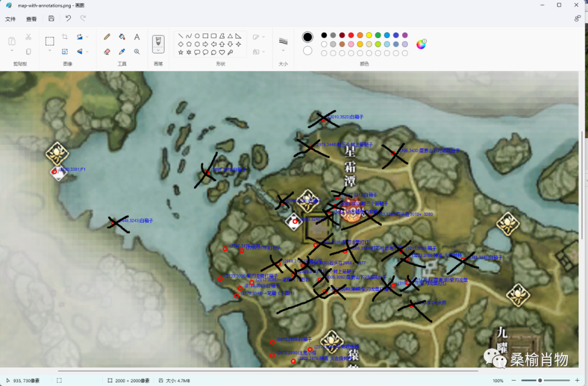The image size is (588, 386).
Task: Choose the straight Line shape
Action: 181,36
